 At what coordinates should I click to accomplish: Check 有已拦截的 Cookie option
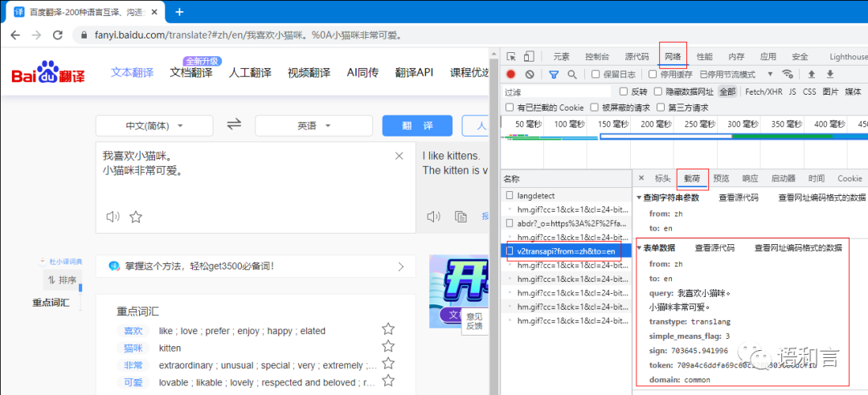(x=510, y=108)
